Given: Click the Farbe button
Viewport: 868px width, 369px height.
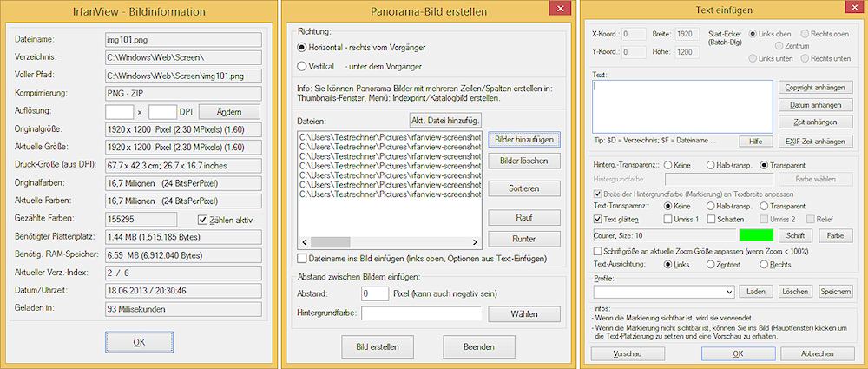Looking at the screenshot, I should tap(836, 235).
